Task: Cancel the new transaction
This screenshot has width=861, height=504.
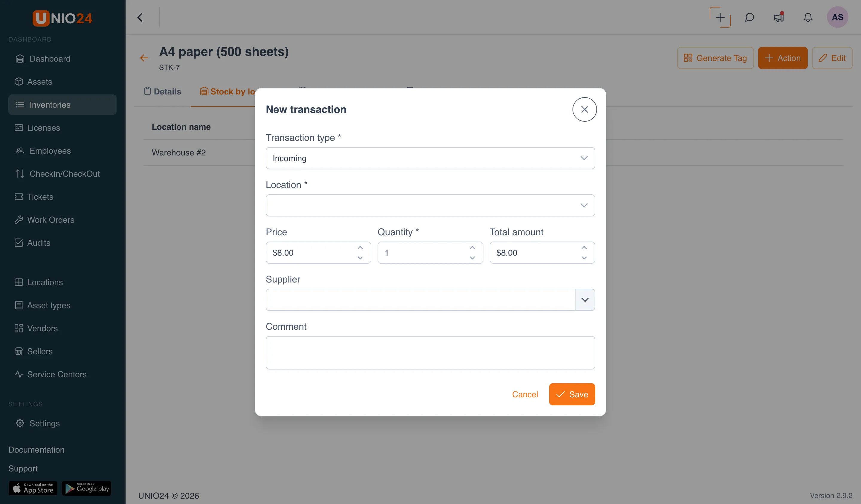Action: pyautogui.click(x=525, y=394)
